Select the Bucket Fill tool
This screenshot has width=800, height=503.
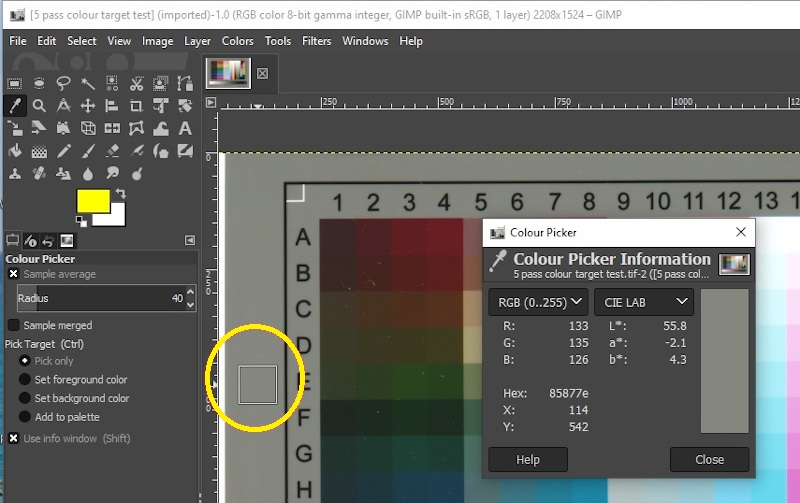click(x=15, y=151)
